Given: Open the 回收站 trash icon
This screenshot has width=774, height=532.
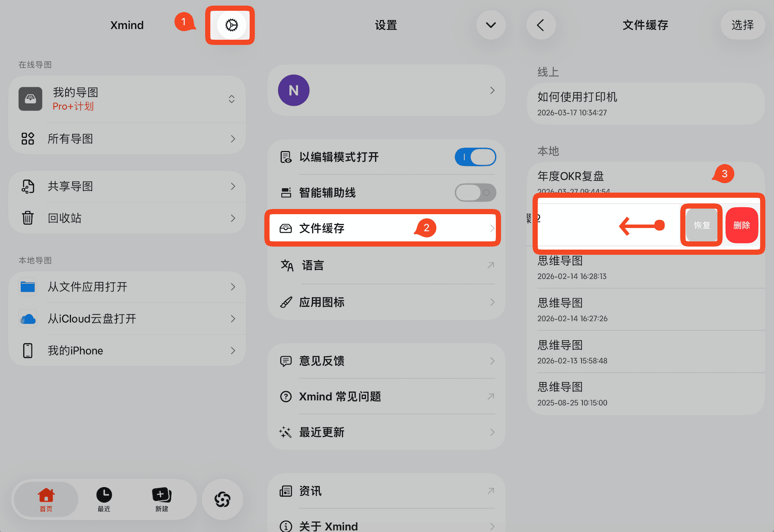Looking at the screenshot, I should coord(28,218).
